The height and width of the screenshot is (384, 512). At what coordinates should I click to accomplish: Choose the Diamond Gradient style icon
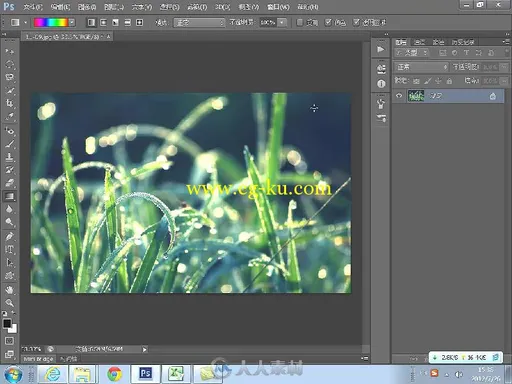[139, 22]
